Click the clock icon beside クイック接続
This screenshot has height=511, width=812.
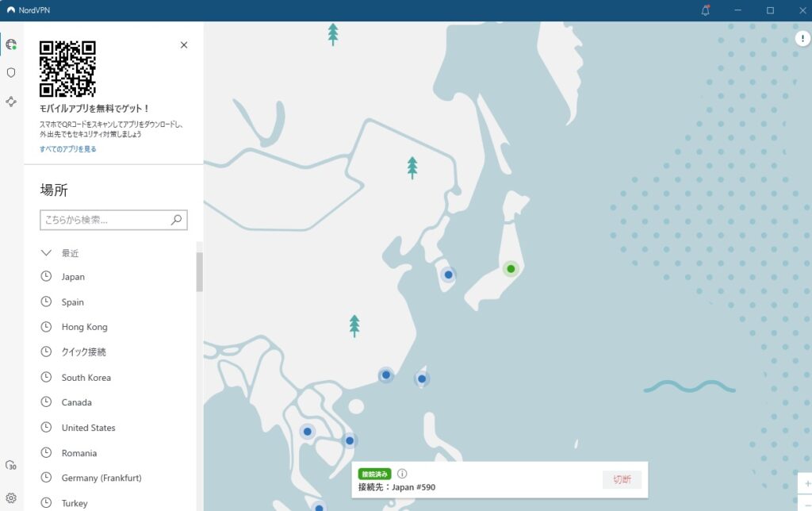tap(46, 352)
